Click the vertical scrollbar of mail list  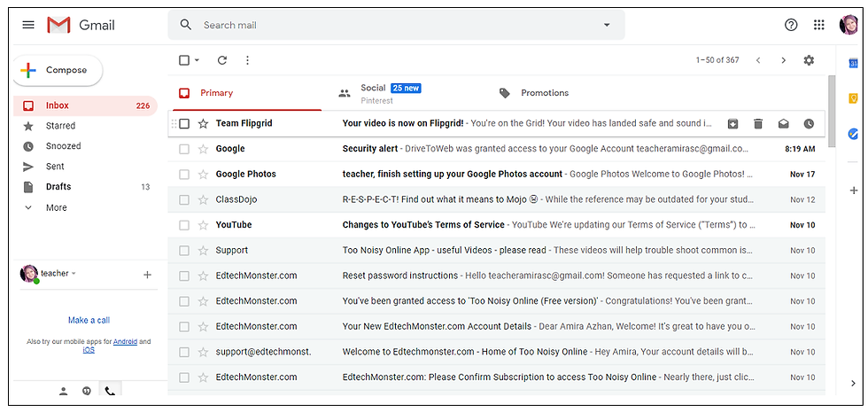coord(832,111)
